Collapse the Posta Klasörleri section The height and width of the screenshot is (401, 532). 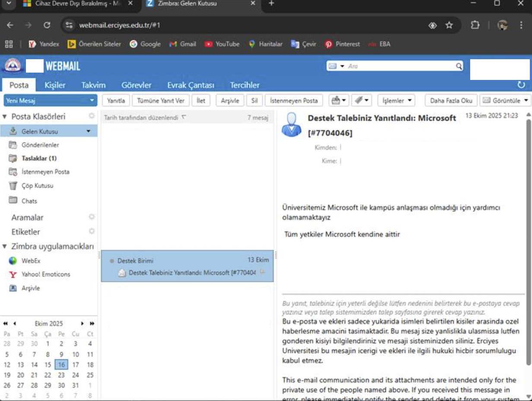pos(5,116)
